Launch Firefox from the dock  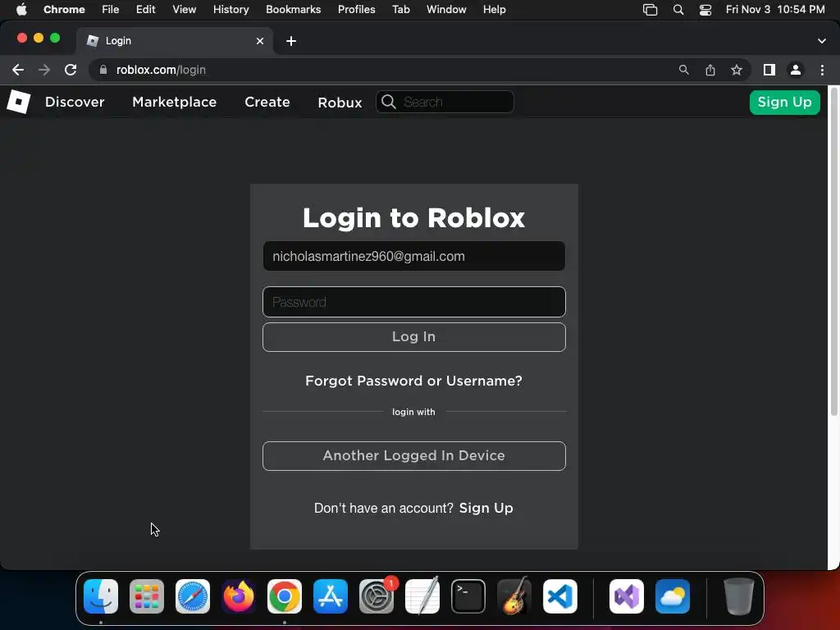coord(239,596)
